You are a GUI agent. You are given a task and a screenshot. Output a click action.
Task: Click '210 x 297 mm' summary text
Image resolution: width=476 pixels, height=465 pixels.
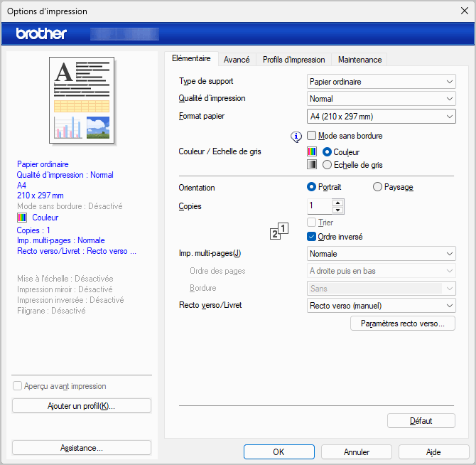point(40,196)
